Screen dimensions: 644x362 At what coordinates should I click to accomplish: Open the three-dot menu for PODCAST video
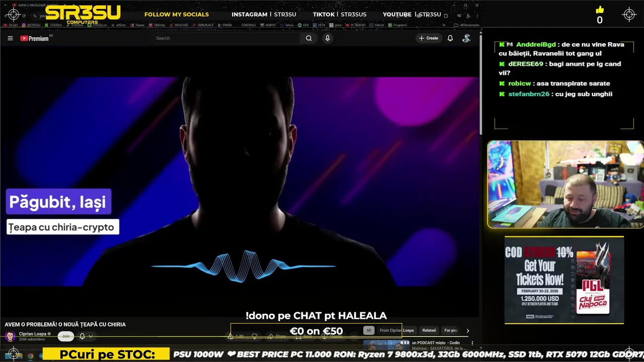(x=472, y=343)
